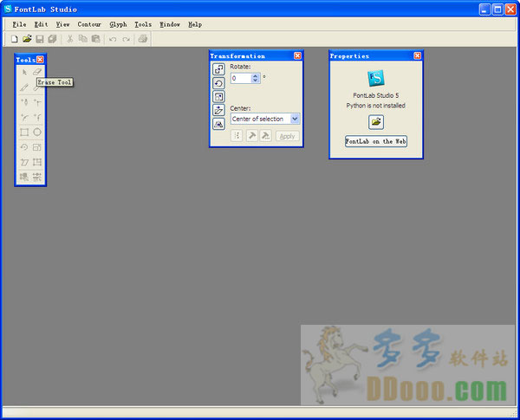Maximize the FontLab Studio window
The width and height of the screenshot is (520, 420).
[497, 10]
